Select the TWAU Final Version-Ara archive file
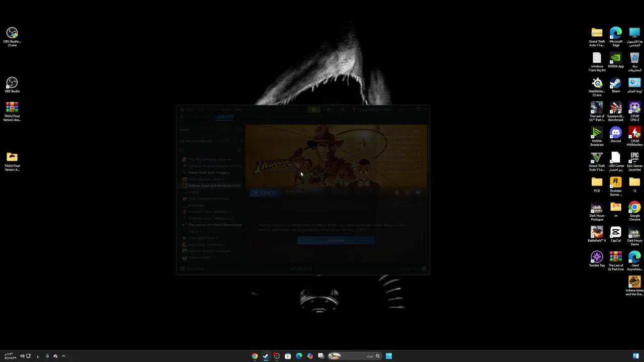This screenshot has width=644, height=362. [x=12, y=112]
